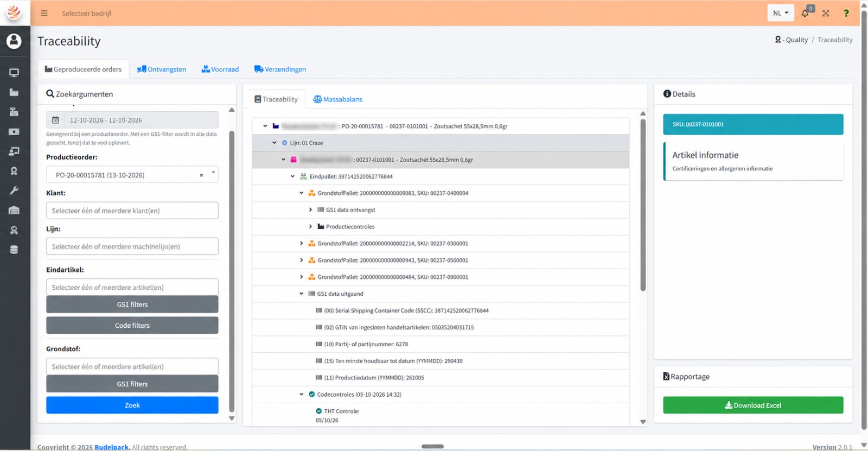The width and height of the screenshot is (868, 451).
Task: Open the Productieorder dropdown arrow
Action: pyautogui.click(x=213, y=173)
